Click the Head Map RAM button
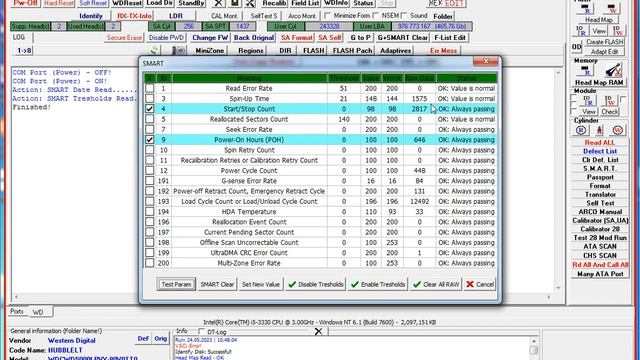The width and height of the screenshot is (640, 360). click(599, 82)
